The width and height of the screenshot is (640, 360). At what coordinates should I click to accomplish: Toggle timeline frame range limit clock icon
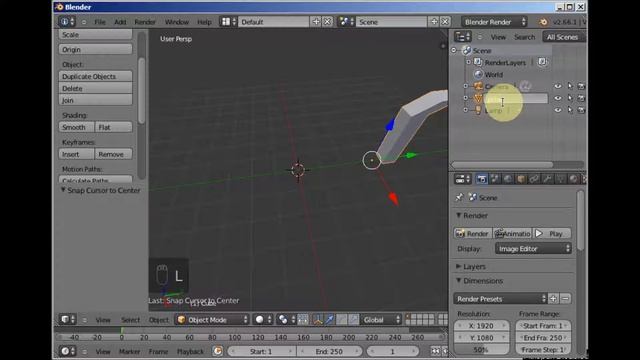click(x=218, y=351)
